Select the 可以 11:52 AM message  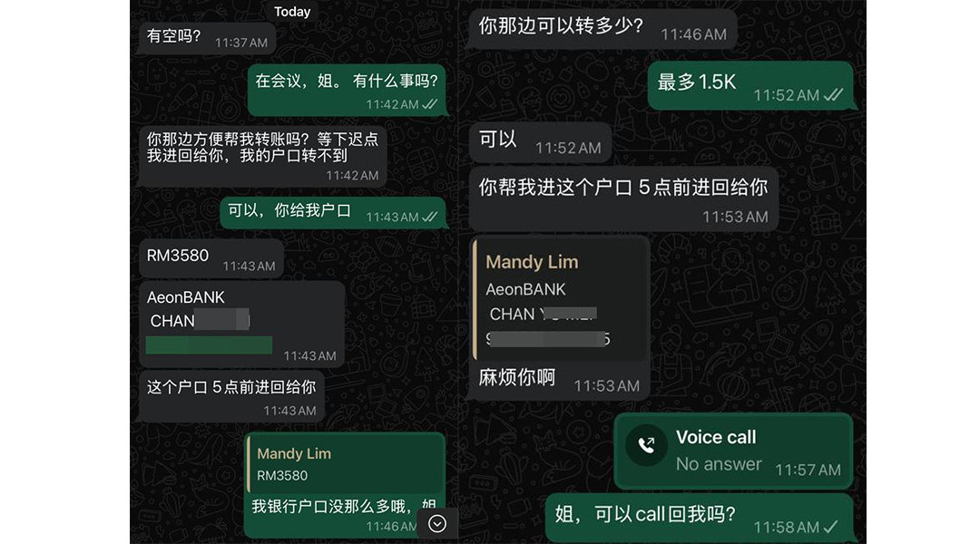540,142
